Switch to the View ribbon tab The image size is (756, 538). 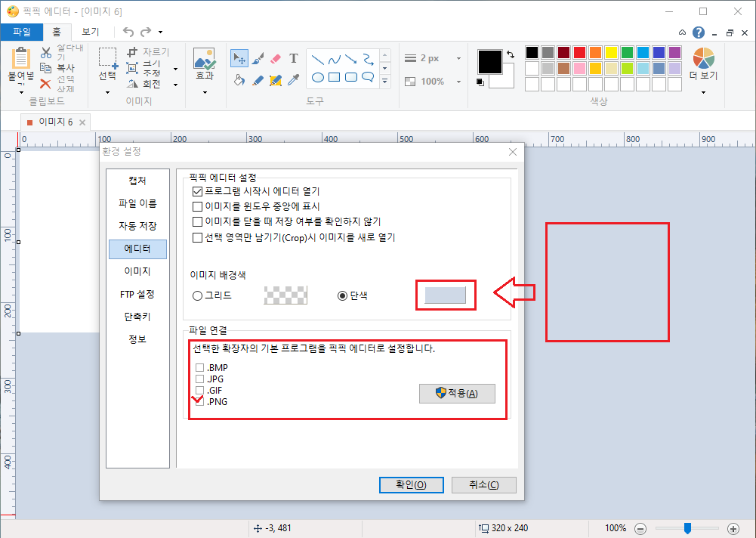(x=90, y=32)
